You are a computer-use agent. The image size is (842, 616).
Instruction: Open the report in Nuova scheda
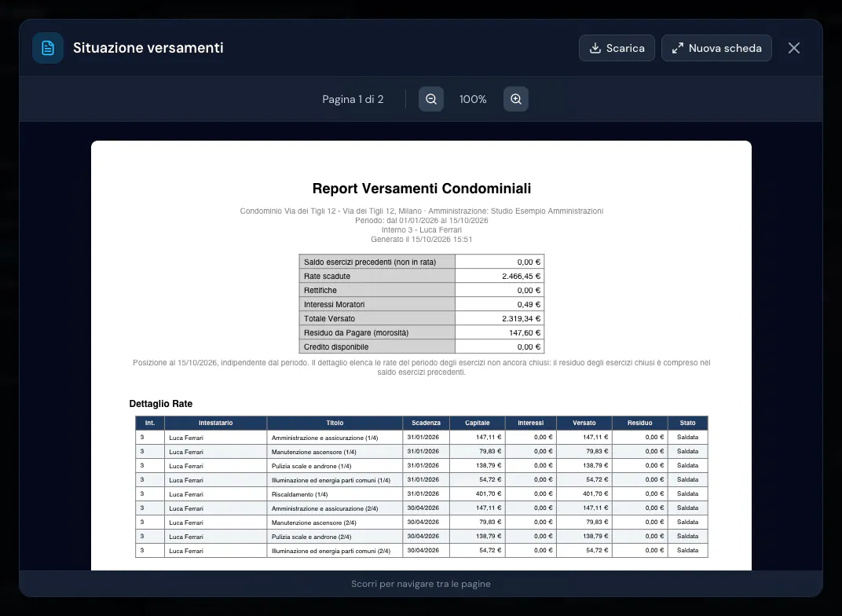tap(716, 48)
